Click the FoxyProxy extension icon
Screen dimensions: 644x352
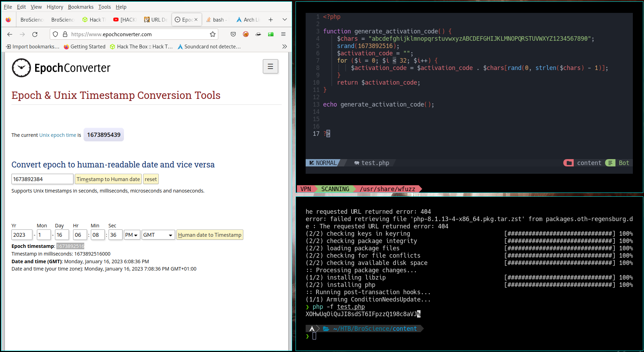pyautogui.click(x=246, y=34)
